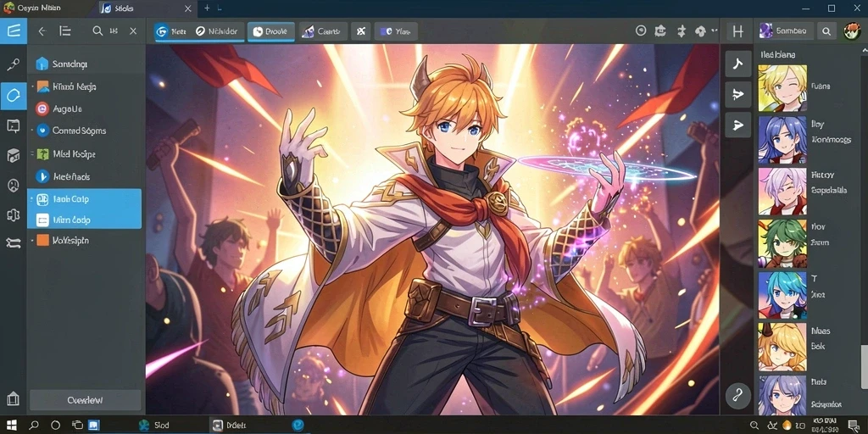Screen dimensions: 868x434
Task: Click the highlighted blue circle rail icon
Action: click(14, 96)
